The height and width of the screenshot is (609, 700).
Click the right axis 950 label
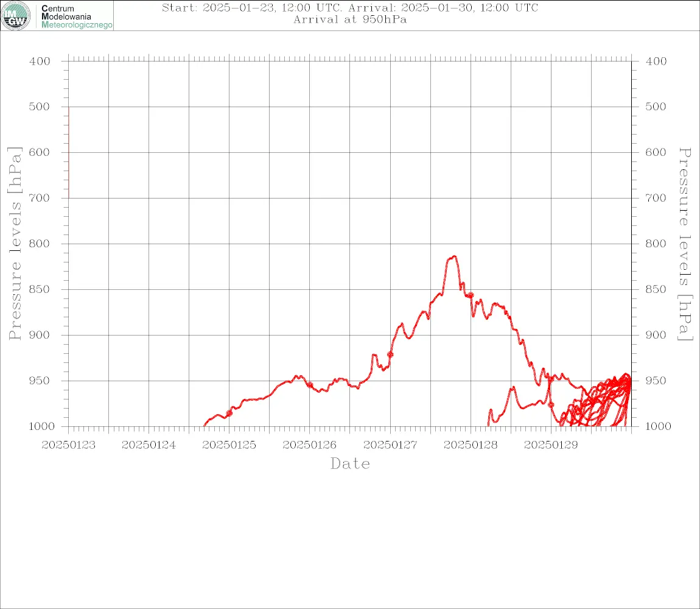click(656, 380)
